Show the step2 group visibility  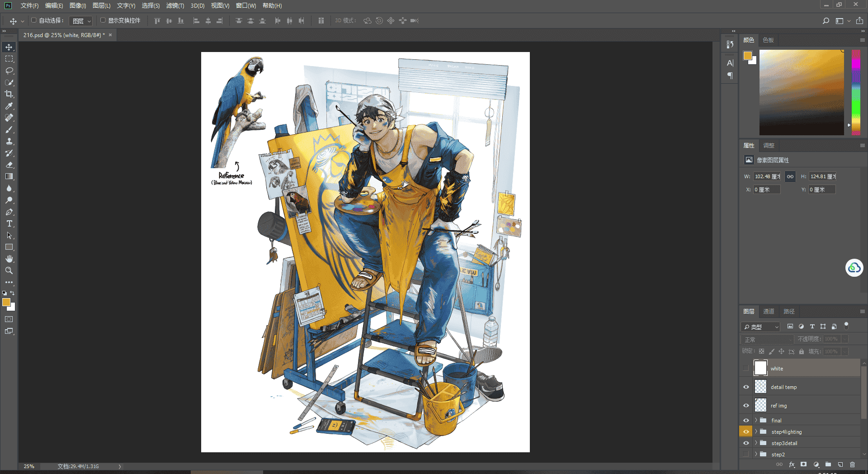pos(746,454)
